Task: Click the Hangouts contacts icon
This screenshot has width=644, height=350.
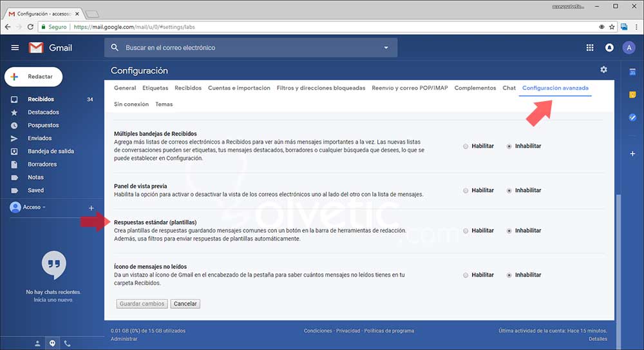Action: (x=37, y=344)
